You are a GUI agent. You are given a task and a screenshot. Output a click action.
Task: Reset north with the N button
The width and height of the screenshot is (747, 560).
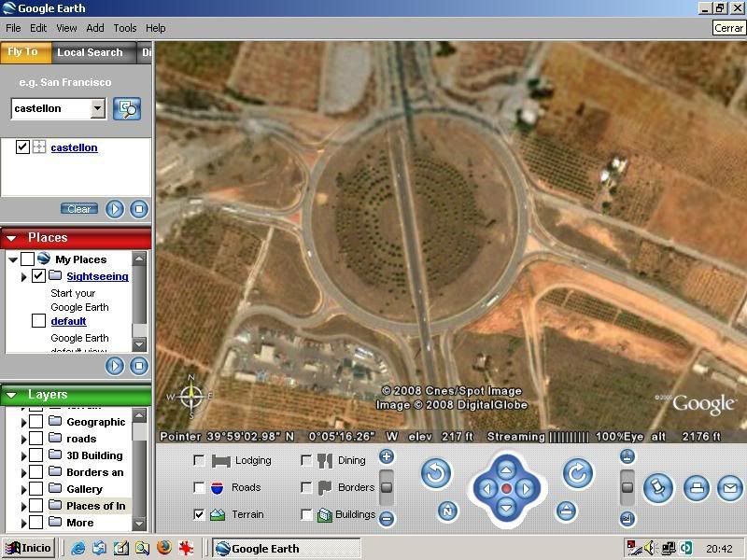click(x=447, y=511)
